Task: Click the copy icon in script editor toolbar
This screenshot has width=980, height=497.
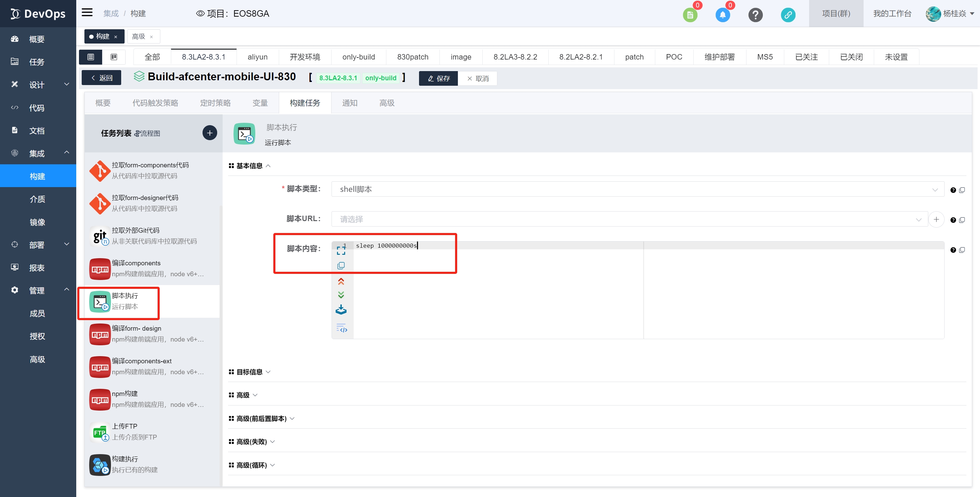Action: (341, 265)
